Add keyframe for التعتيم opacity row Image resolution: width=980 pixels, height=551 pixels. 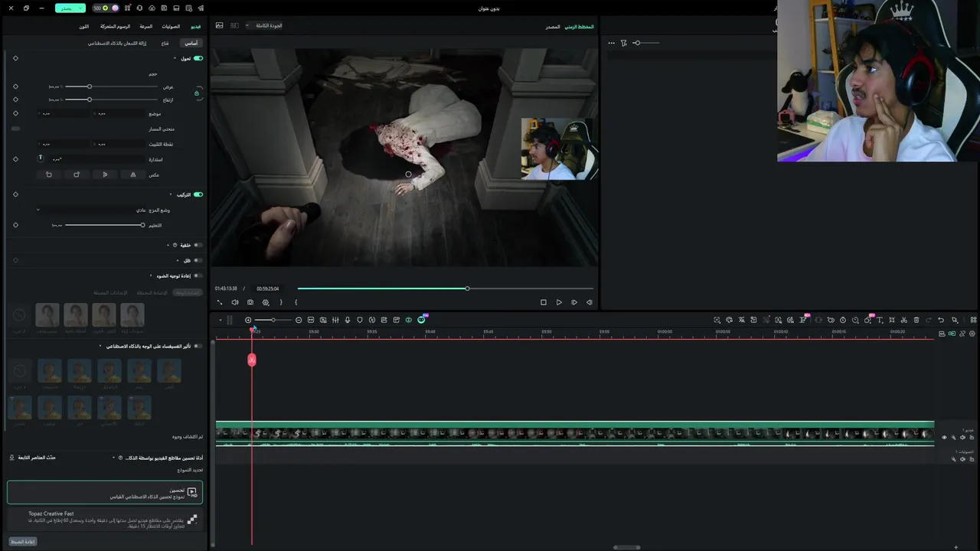click(x=15, y=225)
